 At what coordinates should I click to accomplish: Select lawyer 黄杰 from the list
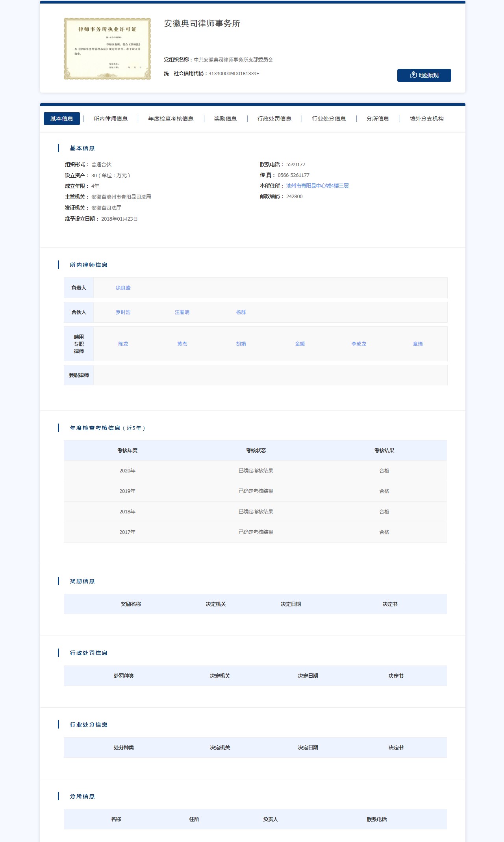click(x=182, y=344)
